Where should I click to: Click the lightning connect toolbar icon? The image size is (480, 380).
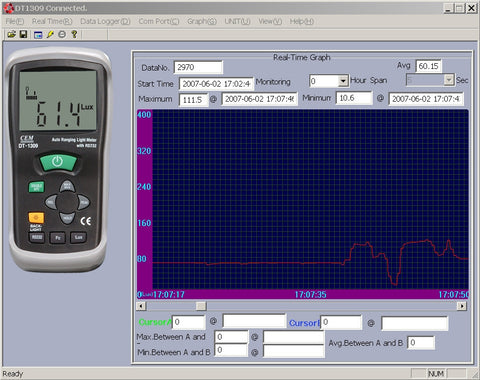point(50,34)
